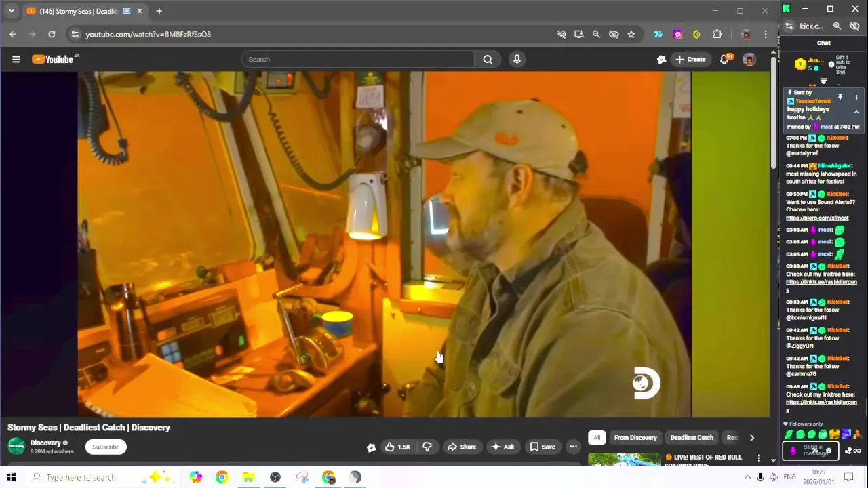This screenshot has width=868, height=488.
Task: Subscribe to the Discovery channel
Action: click(x=106, y=447)
